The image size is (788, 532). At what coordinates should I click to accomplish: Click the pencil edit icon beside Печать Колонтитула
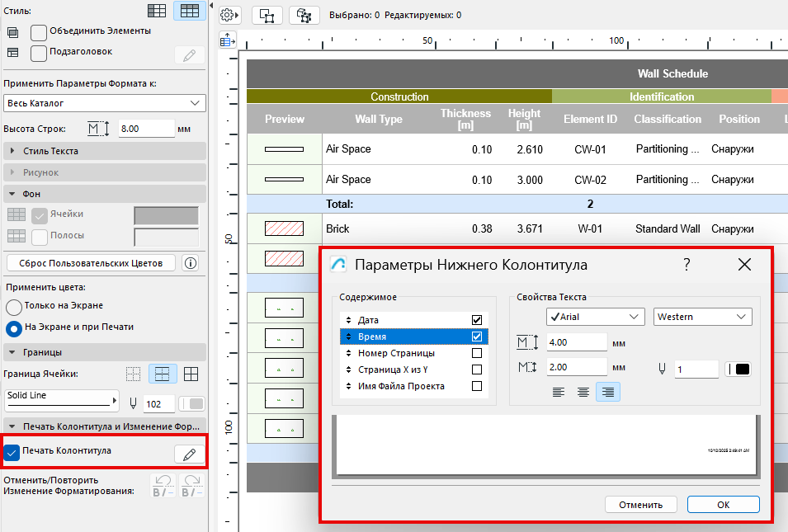pos(189,454)
